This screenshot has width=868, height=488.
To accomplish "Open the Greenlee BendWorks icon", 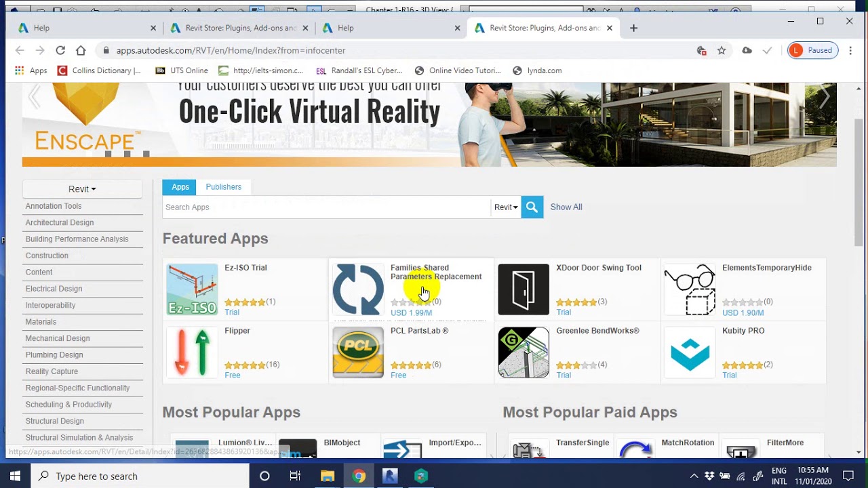I will point(524,352).
